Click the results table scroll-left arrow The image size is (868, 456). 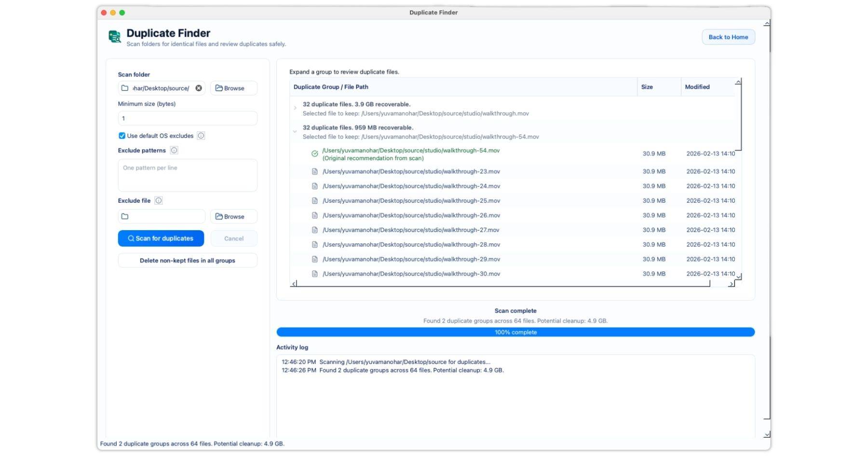(294, 284)
